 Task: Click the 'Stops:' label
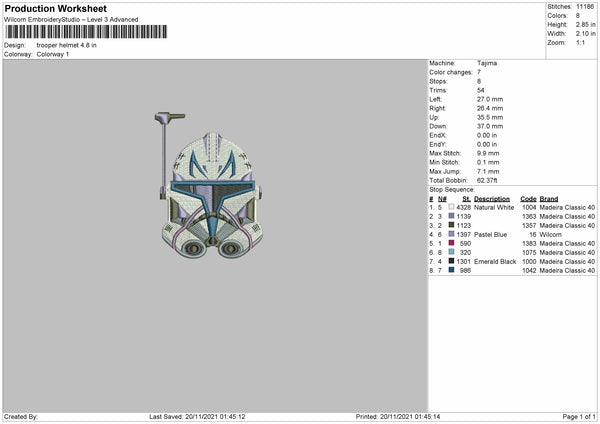pyautogui.click(x=438, y=81)
